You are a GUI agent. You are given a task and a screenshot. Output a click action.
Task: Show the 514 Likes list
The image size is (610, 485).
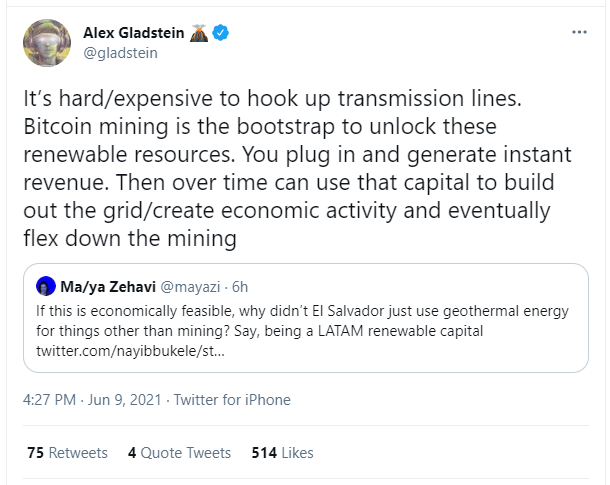point(282,452)
